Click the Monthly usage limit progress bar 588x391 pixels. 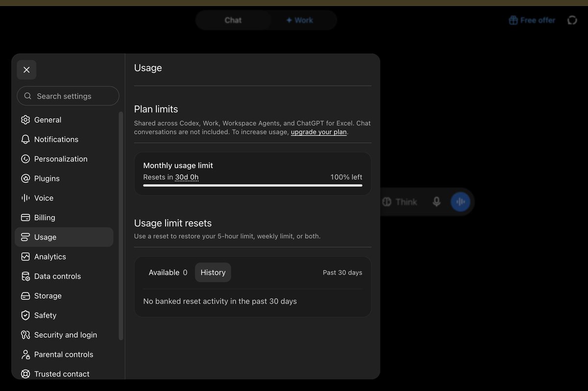click(x=253, y=185)
